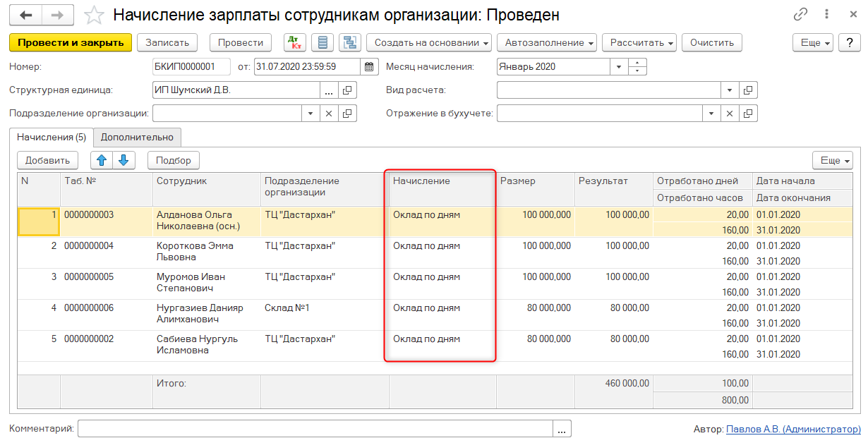Move selected row down

[123, 160]
